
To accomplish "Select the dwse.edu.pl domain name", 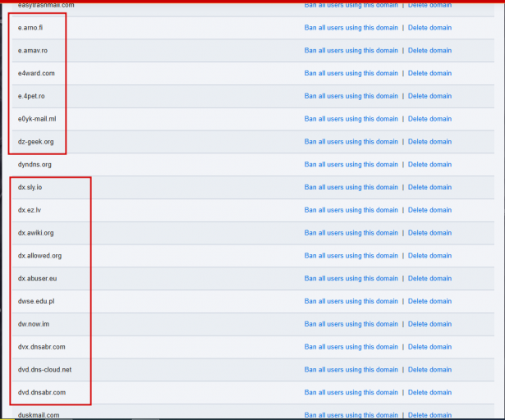I will click(x=36, y=302).
